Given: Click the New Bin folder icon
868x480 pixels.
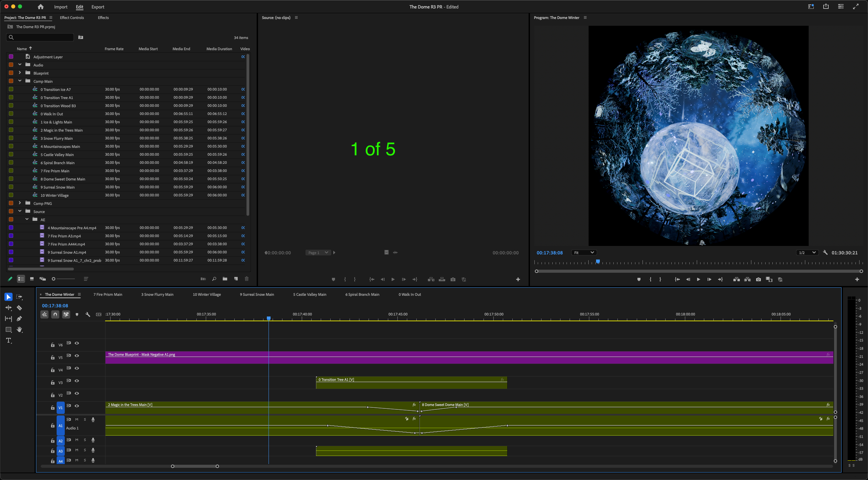Looking at the screenshot, I should (225, 279).
